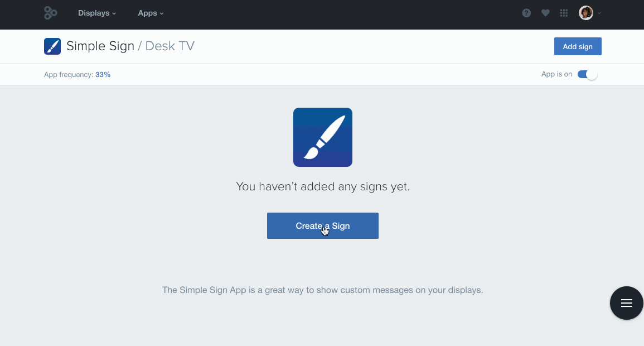Image resolution: width=644 pixels, height=346 pixels.
Task: Click the Simple Sign breadcrumb title
Action: [x=100, y=46]
